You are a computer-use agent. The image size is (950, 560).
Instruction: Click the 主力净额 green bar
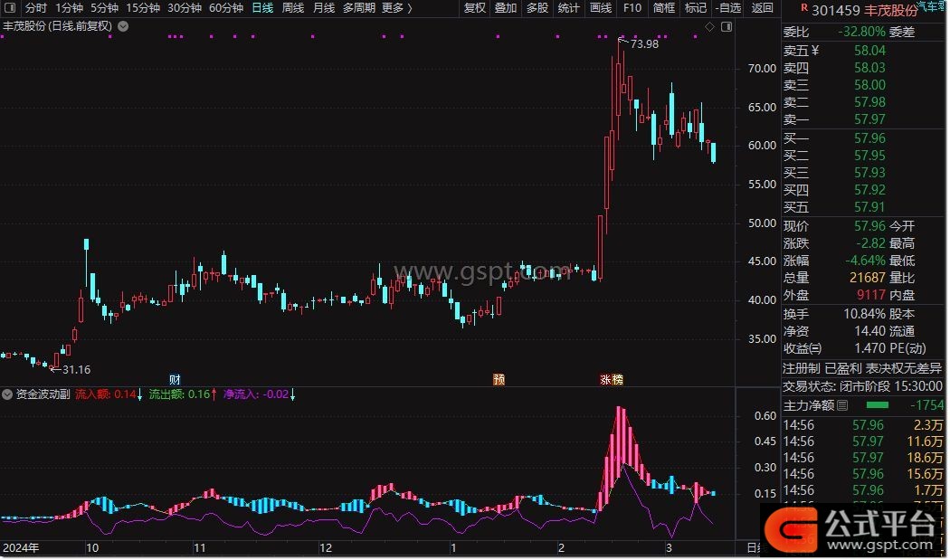tap(878, 405)
